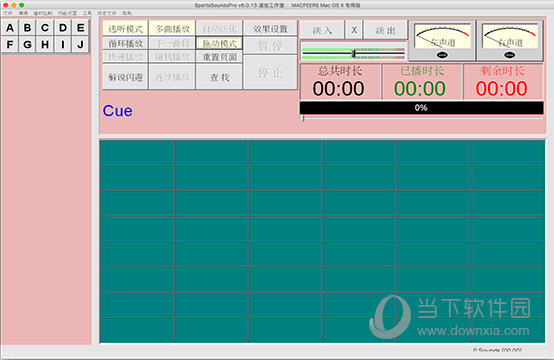
Task: Click the 淡出 fade out button
Action: pyautogui.click(x=385, y=30)
